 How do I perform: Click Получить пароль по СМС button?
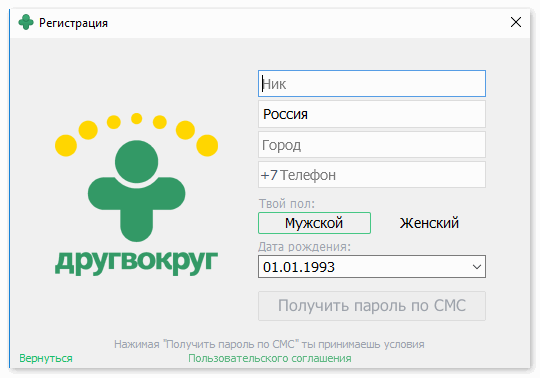[372, 306]
